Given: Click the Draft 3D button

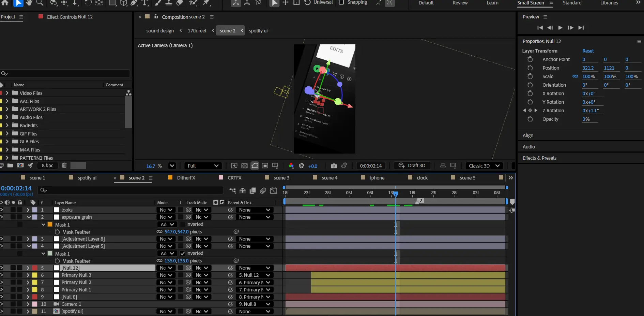Looking at the screenshot, I should tap(412, 166).
